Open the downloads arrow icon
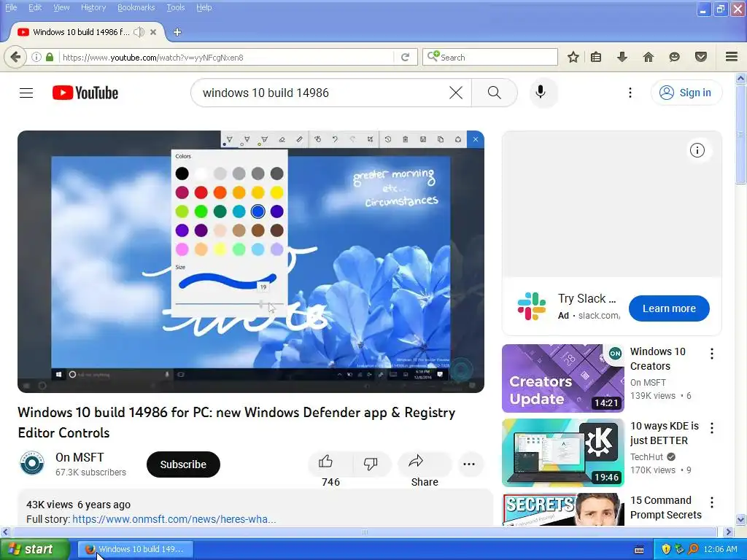The image size is (747, 560). [x=622, y=57]
